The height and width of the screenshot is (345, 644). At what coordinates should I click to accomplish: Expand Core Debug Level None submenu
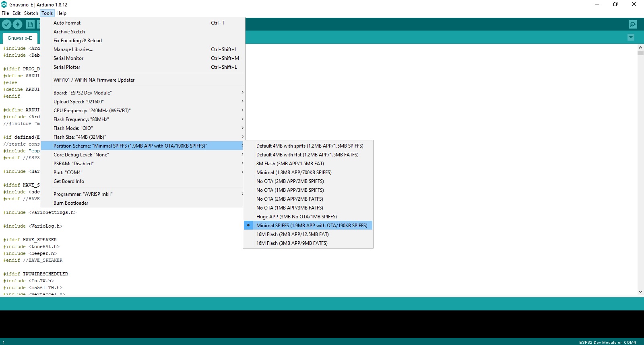(x=143, y=155)
